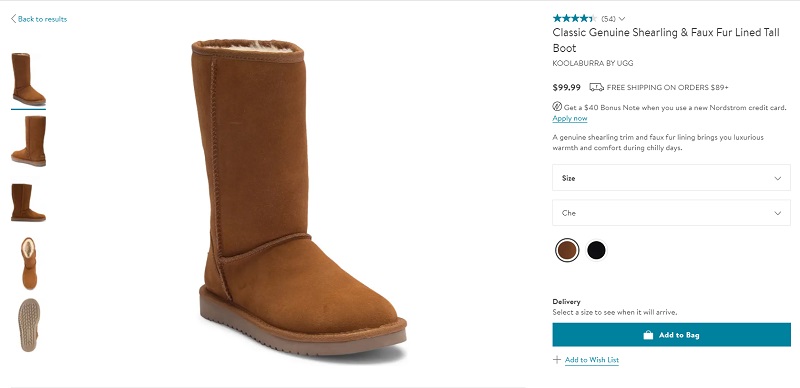Follow the Apply now credit card link
This screenshot has height=388, width=800.
pos(569,118)
